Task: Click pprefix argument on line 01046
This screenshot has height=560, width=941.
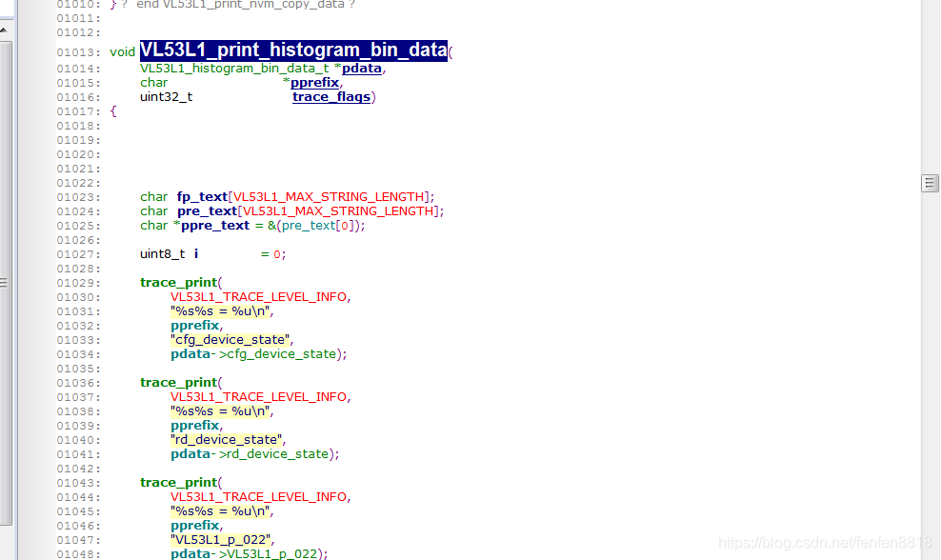Action: pos(195,526)
